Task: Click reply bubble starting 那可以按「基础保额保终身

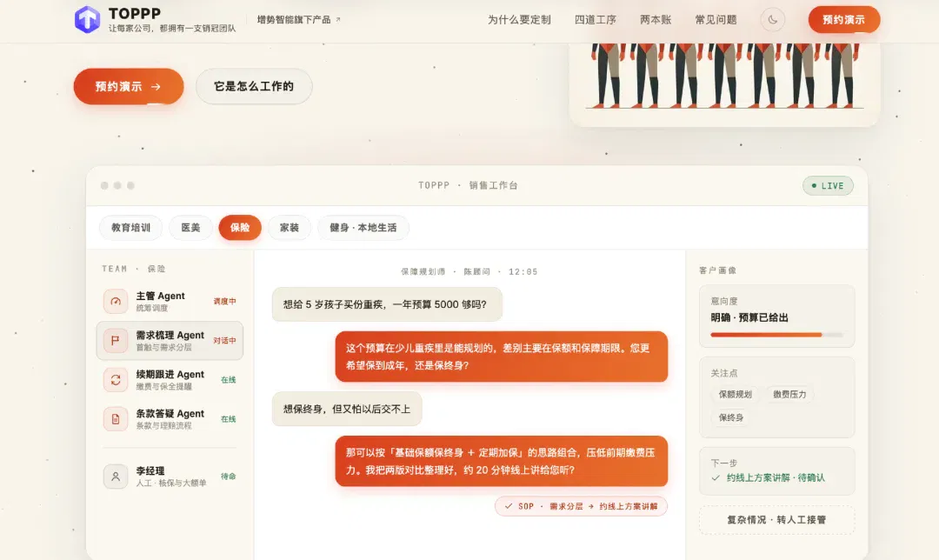Action: coord(502,461)
